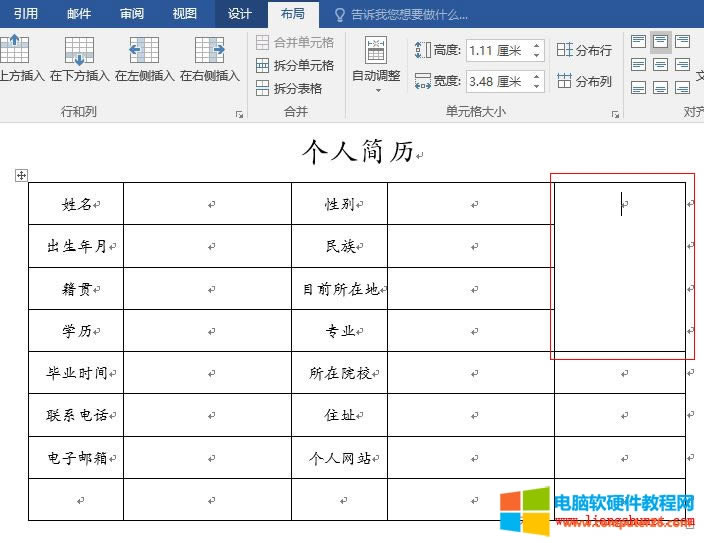704x543 pixels.
Task: Align cell text center left
Action: tap(638, 64)
